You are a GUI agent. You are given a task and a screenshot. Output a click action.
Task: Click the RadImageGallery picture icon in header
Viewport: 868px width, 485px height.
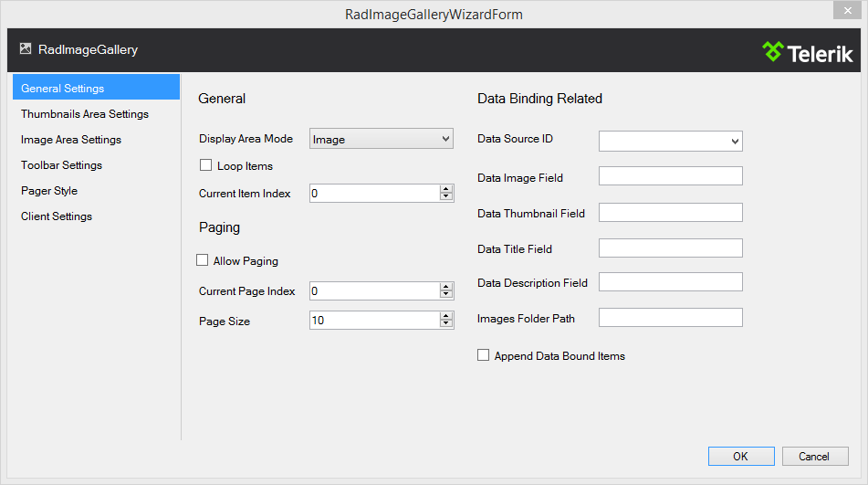coord(26,49)
